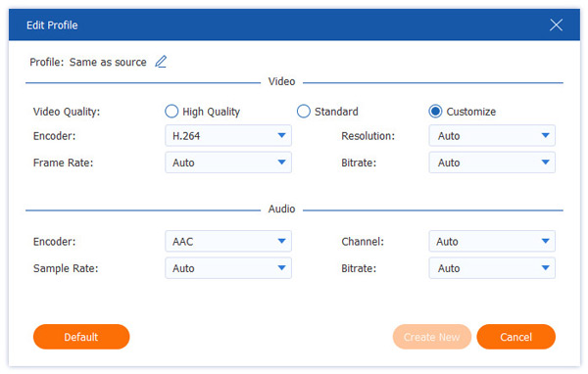Click the Default button
This screenshot has width=588, height=374.
pos(81,337)
